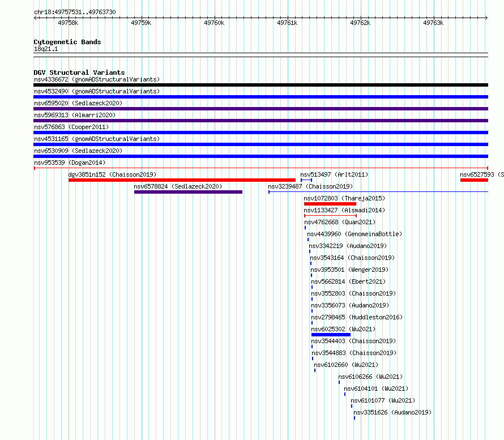Click the nsv3239487 Chaisson2019 label
This screenshot has width=504, height=440.
[x=310, y=186]
